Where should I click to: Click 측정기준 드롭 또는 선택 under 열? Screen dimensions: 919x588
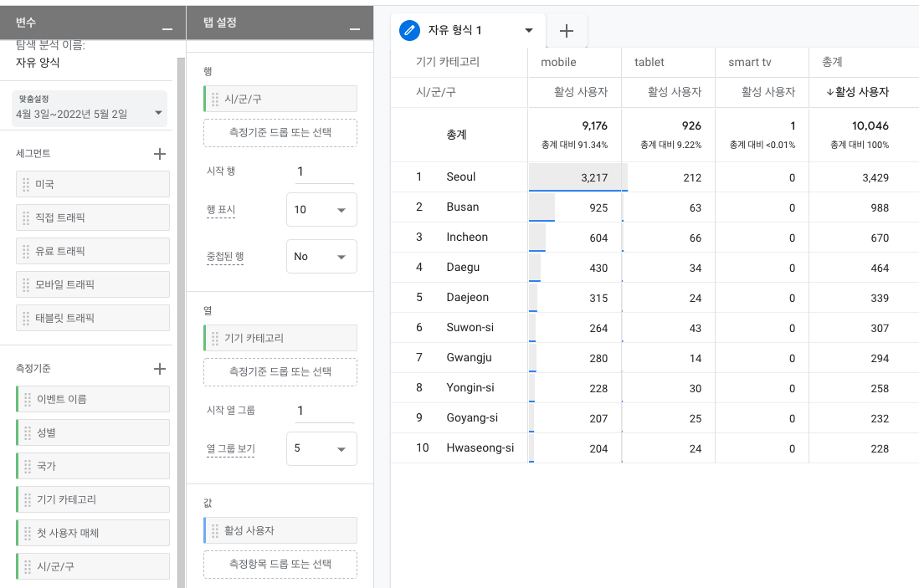point(280,372)
